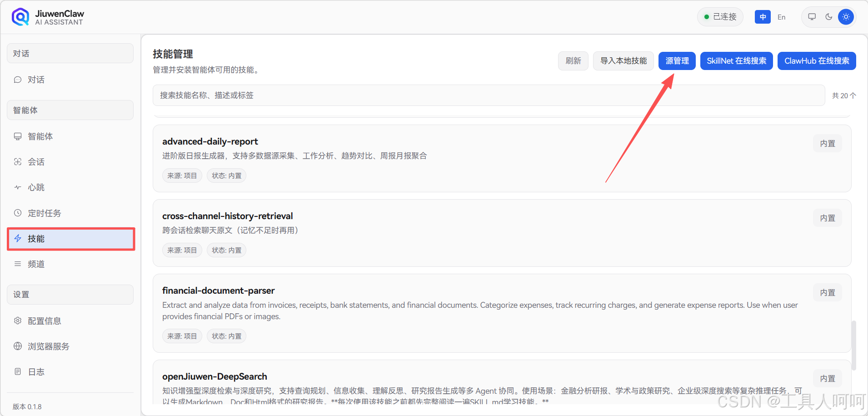This screenshot has height=416, width=868.
Task: Open the 会话 sessions icon
Action: point(18,162)
